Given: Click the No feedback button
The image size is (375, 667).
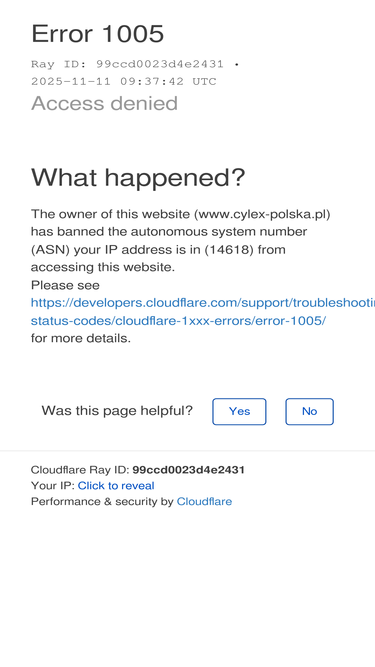Looking at the screenshot, I should coord(310,411).
